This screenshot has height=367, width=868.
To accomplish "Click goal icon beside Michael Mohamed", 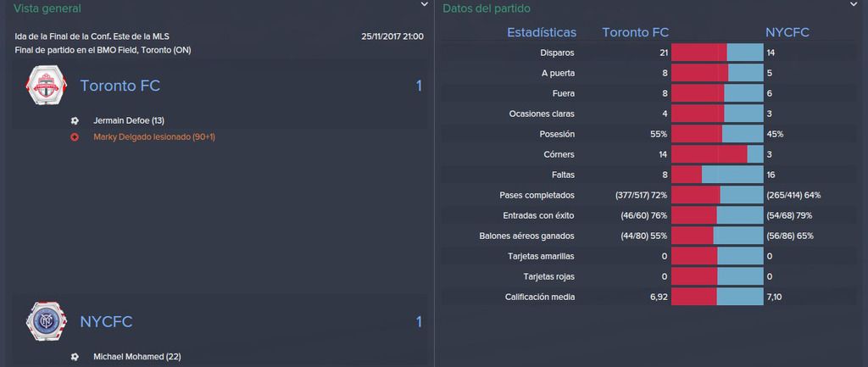I will pos(75,357).
